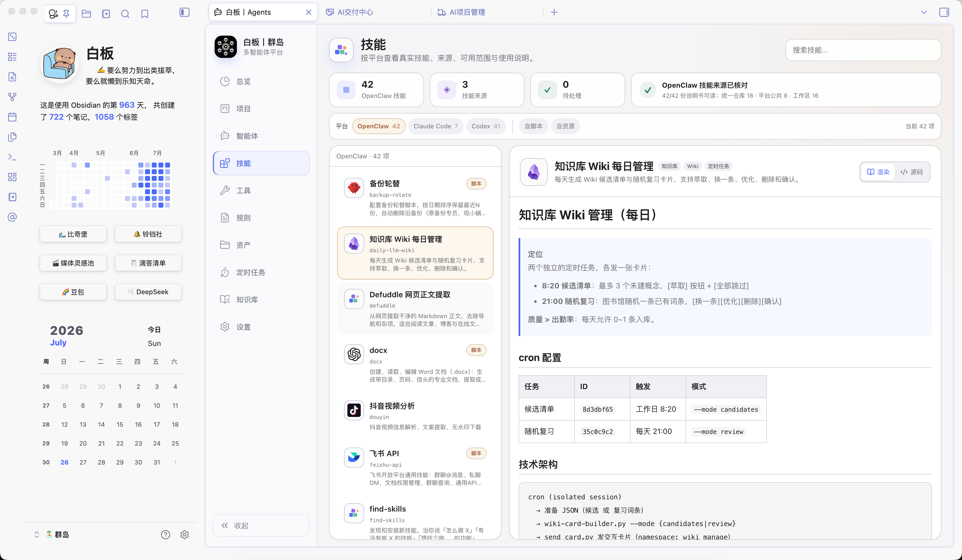Open 工具 in the navigation menu
Image resolution: width=962 pixels, height=560 pixels.
coord(261,190)
